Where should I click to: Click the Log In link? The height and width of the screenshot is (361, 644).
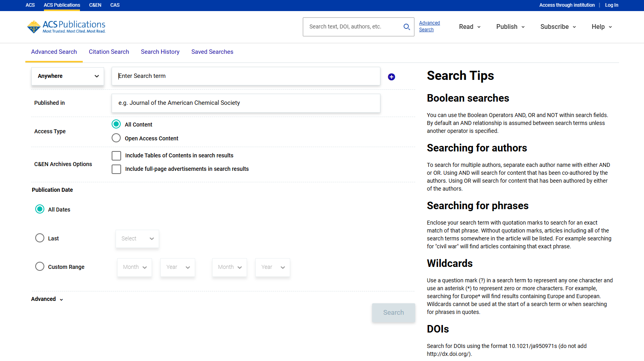click(x=612, y=5)
